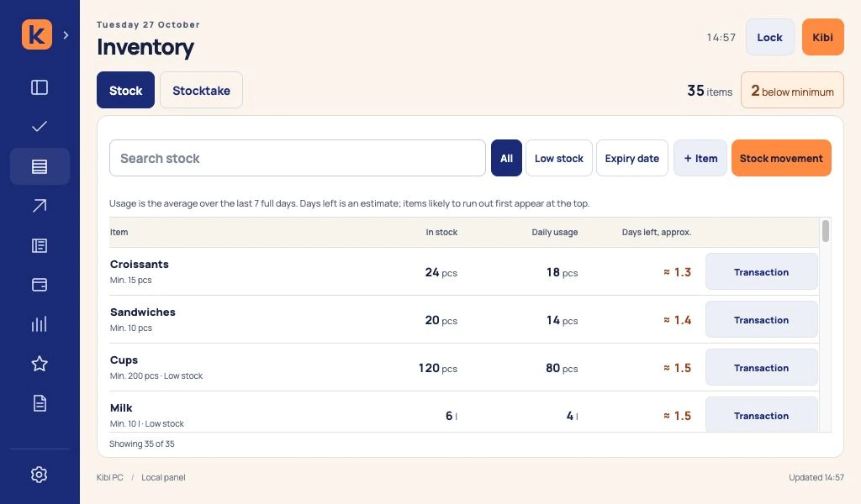Click the Milk item name

(121, 408)
